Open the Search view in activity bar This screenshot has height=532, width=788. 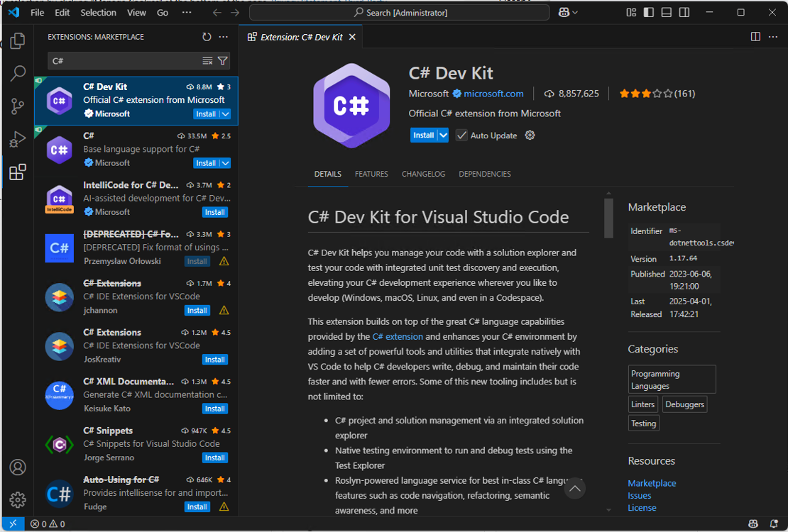point(18,73)
